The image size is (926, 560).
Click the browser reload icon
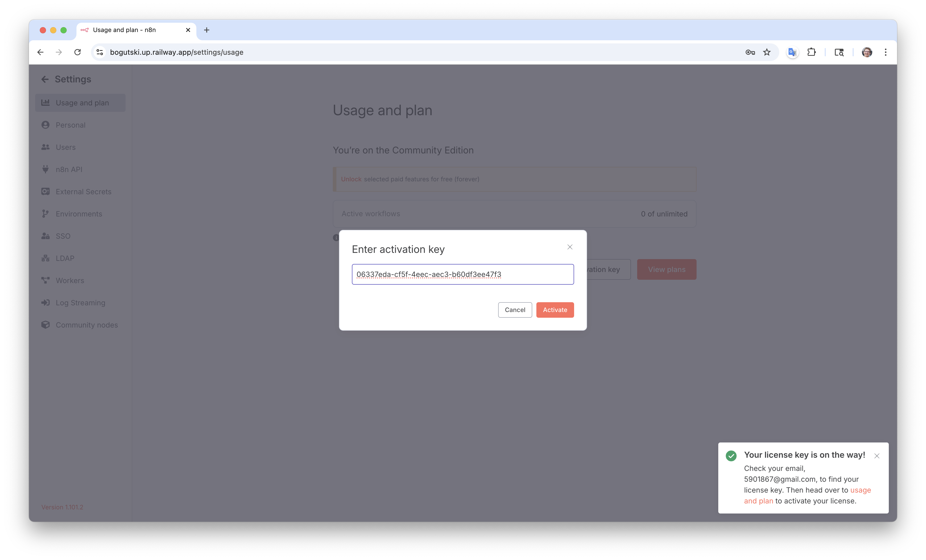(78, 52)
